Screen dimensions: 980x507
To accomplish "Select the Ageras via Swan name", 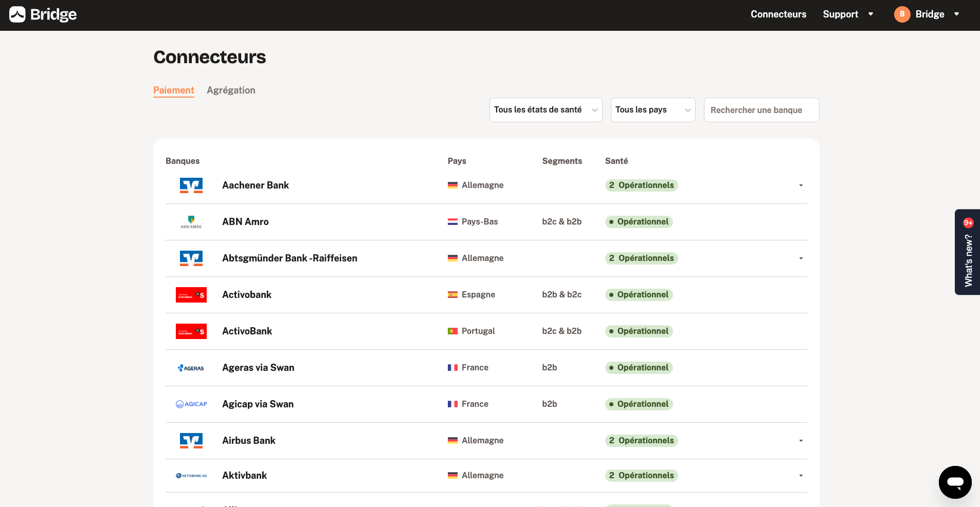I will pos(258,368).
